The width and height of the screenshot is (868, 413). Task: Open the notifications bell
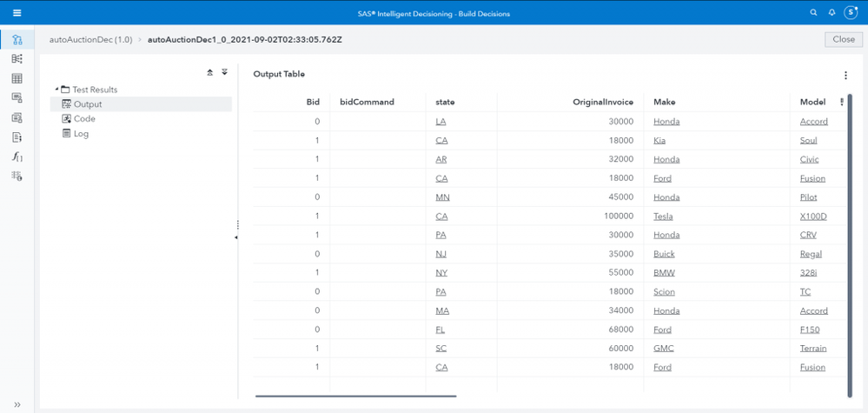(832, 12)
